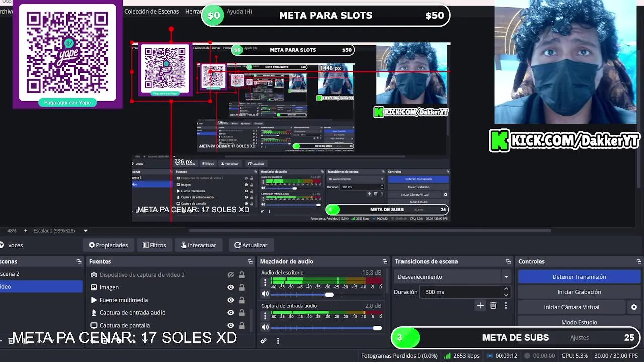The image size is (644, 362).
Task: Show the hidden Dispositivo de captura de video 2
Action: tap(231, 275)
